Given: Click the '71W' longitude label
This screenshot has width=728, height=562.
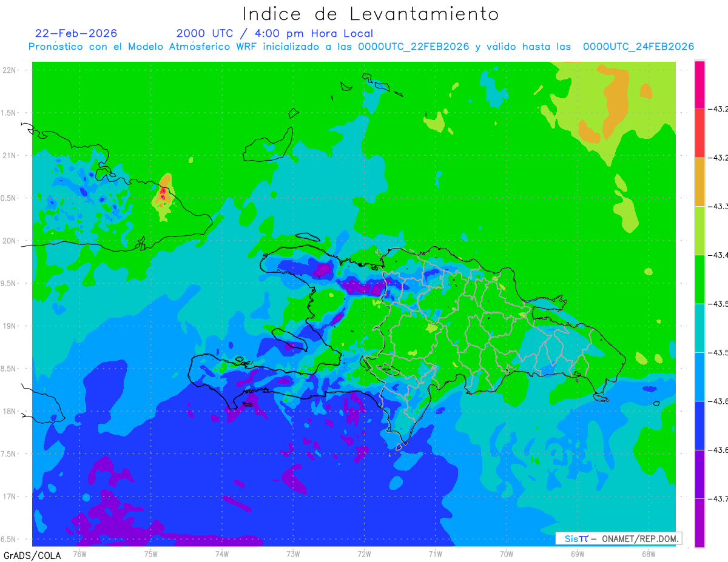Looking at the screenshot, I should (435, 554).
